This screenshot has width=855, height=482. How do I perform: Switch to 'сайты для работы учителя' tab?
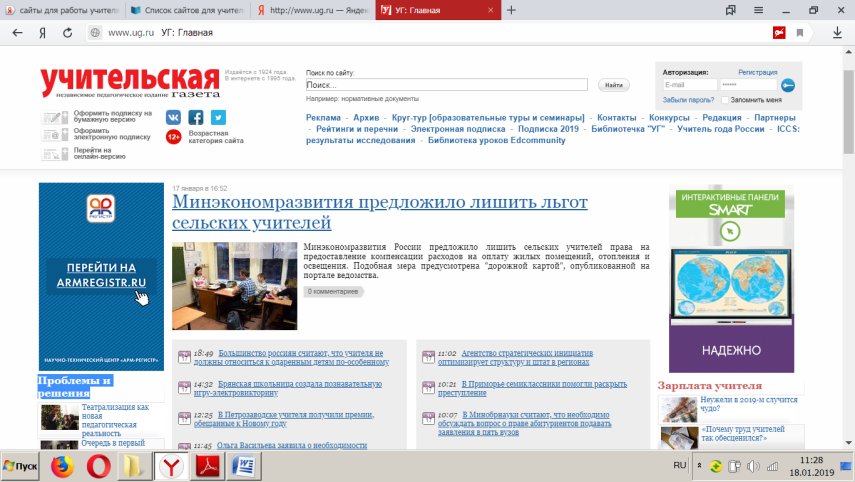click(x=63, y=10)
